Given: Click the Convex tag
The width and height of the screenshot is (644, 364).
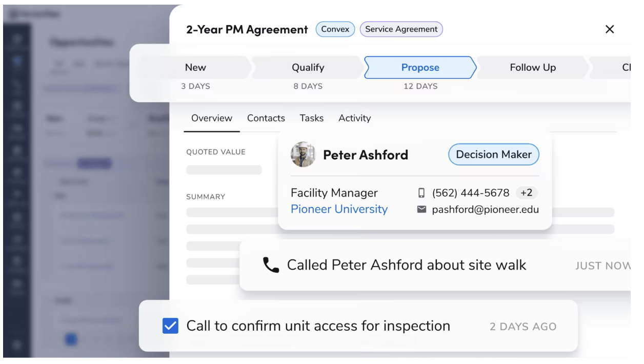Looking at the screenshot, I should [335, 29].
